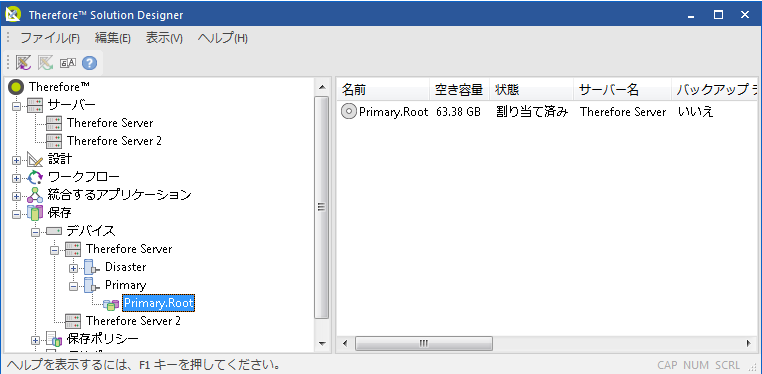This screenshot has width=762, height=374.
Task: Collapse the 保存 tree node
Action: [x=17, y=214]
